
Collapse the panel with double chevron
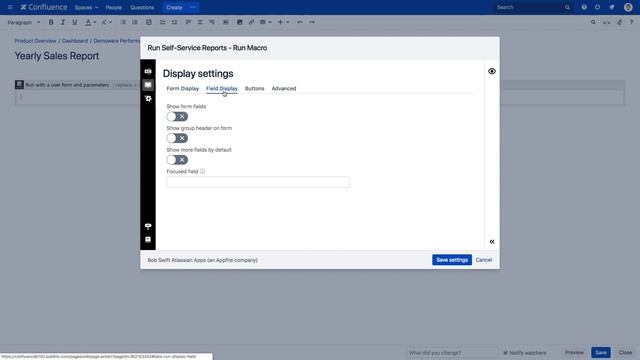click(492, 242)
